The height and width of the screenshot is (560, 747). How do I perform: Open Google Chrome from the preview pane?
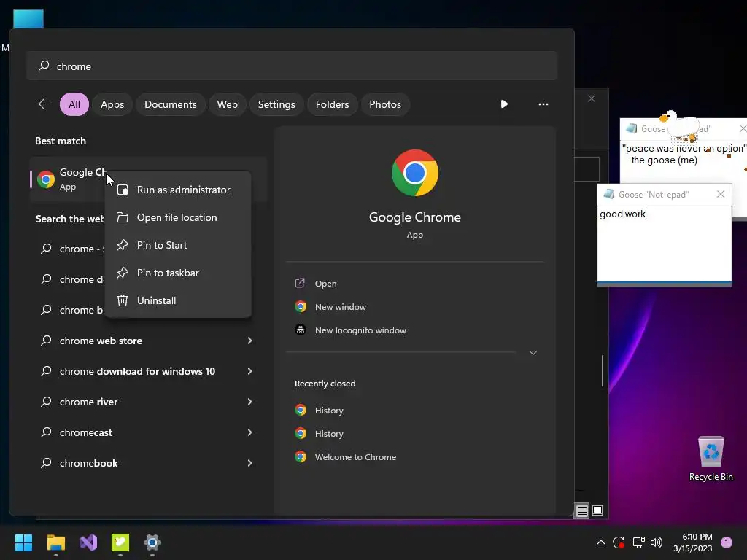point(325,284)
